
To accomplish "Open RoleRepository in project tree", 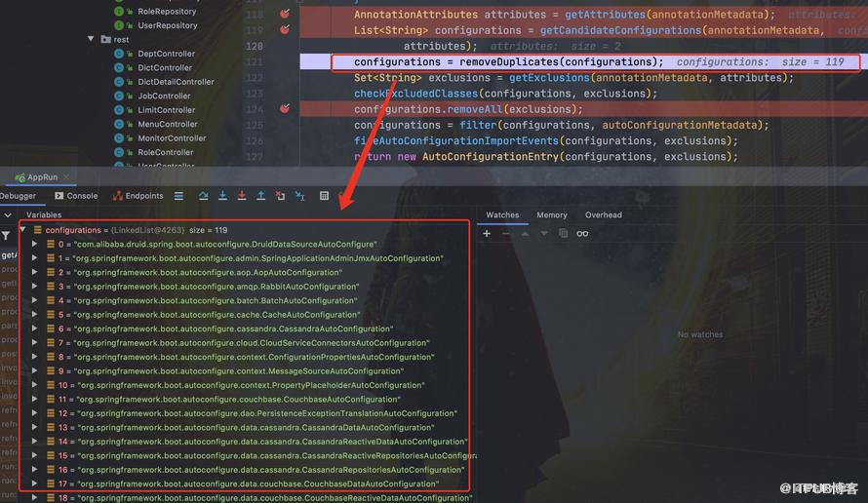I will (x=167, y=11).
